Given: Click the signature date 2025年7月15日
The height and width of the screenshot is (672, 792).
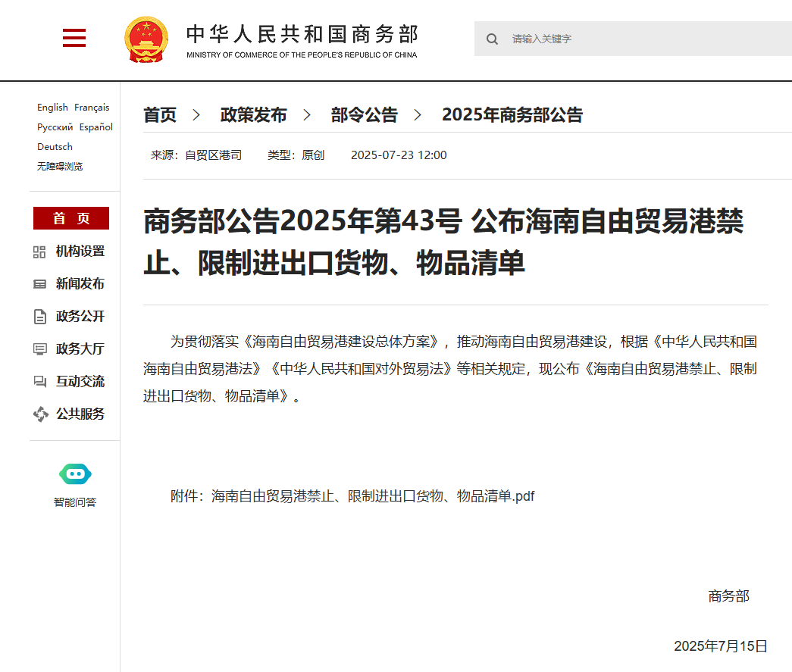Looking at the screenshot, I should [720, 646].
